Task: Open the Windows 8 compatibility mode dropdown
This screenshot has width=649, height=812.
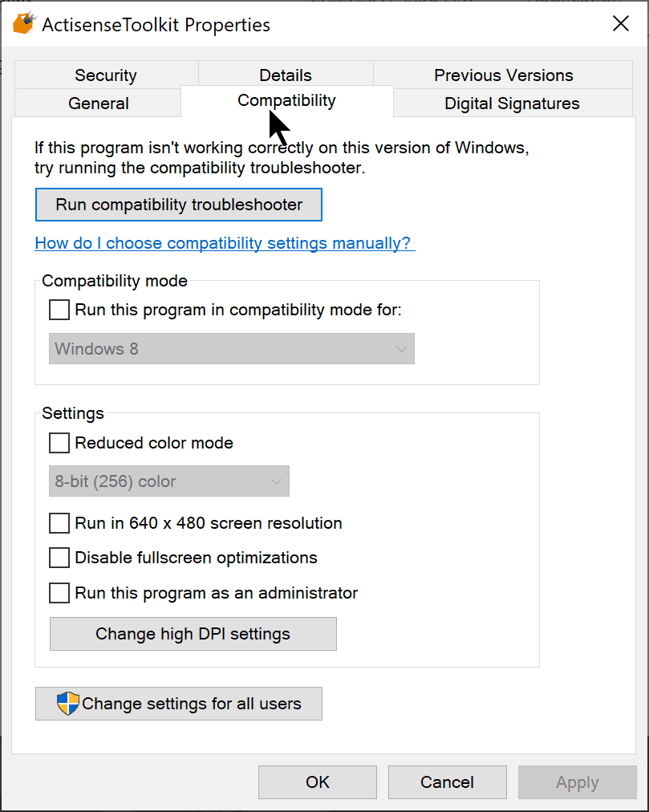Action: click(232, 348)
